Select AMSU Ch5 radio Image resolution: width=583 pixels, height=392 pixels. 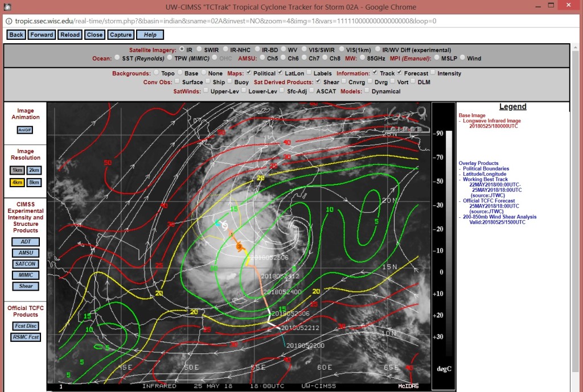pos(262,57)
